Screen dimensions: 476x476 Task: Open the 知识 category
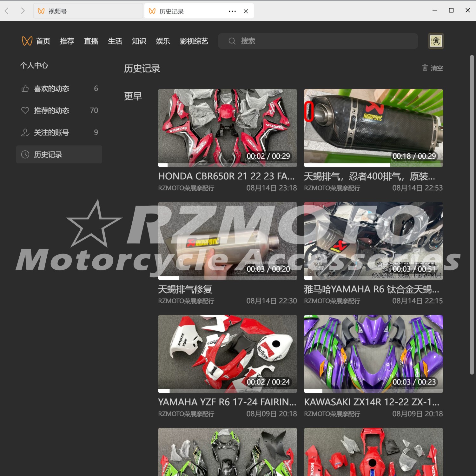[x=139, y=41]
